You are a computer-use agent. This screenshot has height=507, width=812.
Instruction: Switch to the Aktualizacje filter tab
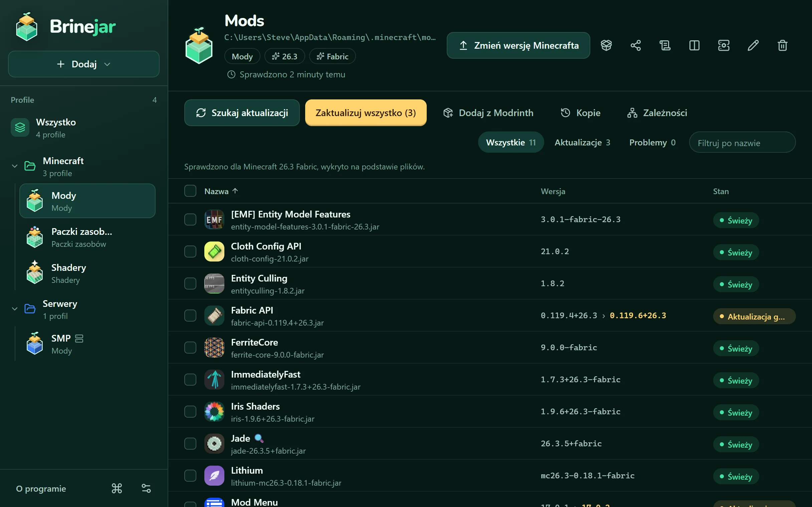pos(583,142)
